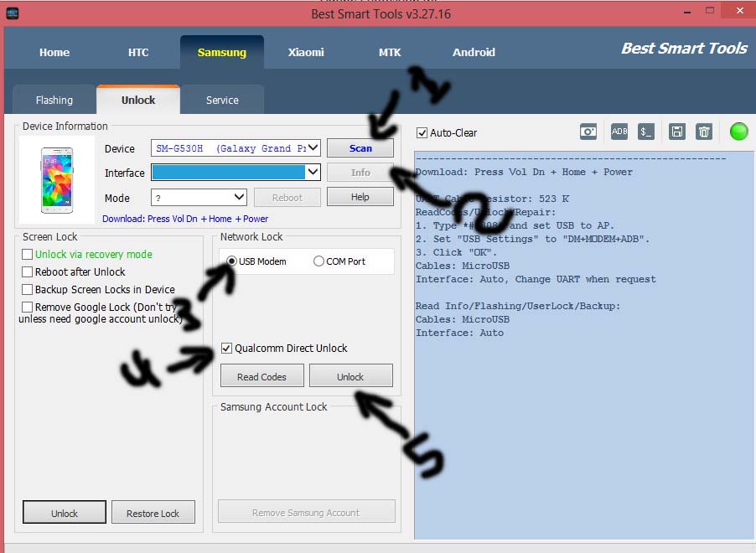Select the COM Port radio button

(318, 261)
